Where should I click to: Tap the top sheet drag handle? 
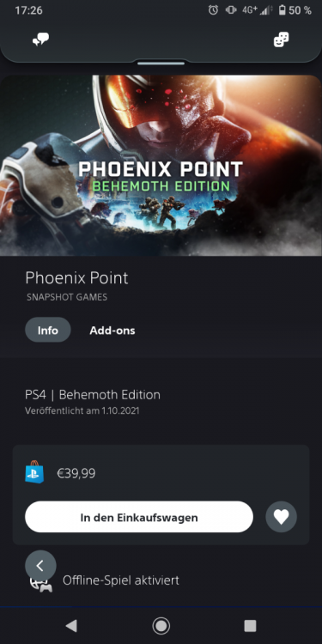(161, 64)
